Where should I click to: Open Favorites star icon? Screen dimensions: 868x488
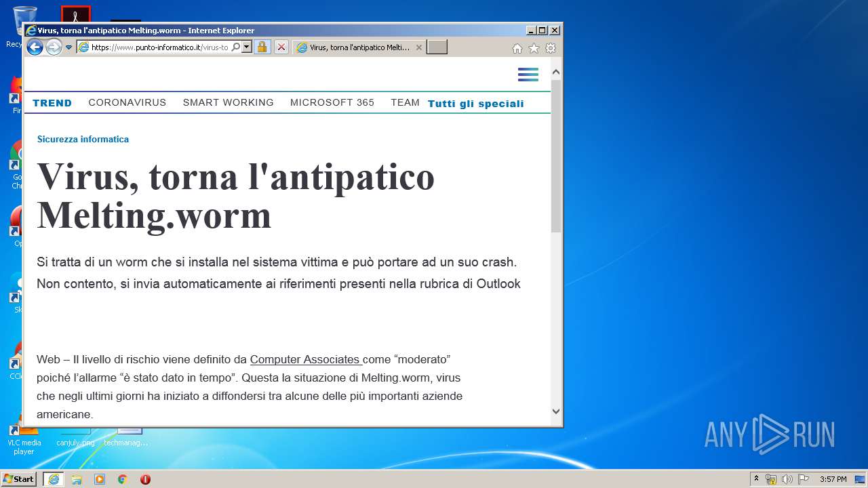coord(534,48)
